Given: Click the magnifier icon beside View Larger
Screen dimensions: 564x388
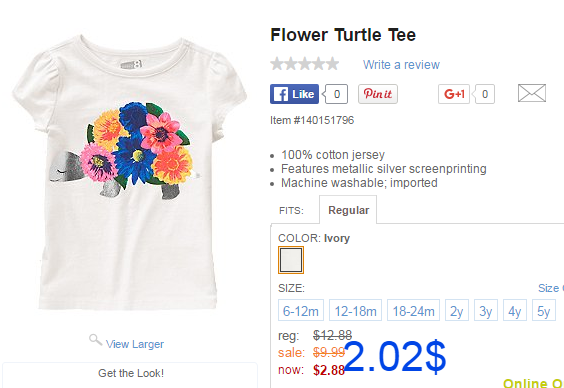Looking at the screenshot, I should coord(95,339).
